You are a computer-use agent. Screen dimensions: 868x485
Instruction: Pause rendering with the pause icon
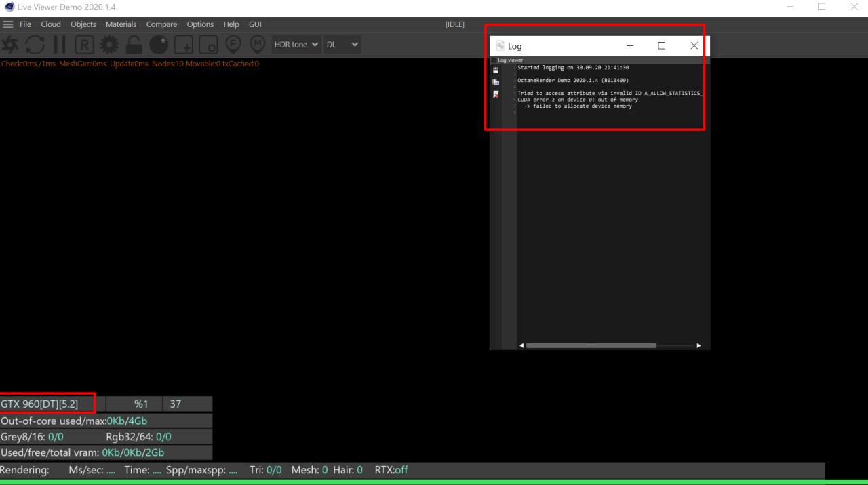(60, 45)
